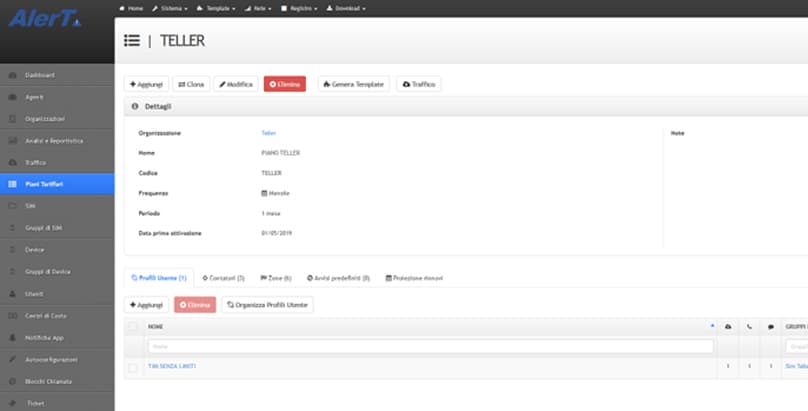Switch to Profili Utente (1) tab

point(159,278)
